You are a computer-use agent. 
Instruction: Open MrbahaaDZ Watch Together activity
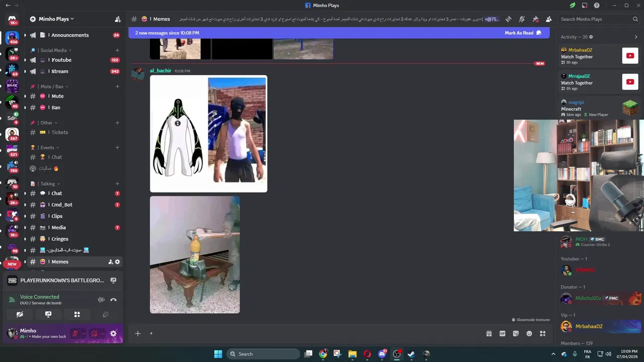coord(600,55)
